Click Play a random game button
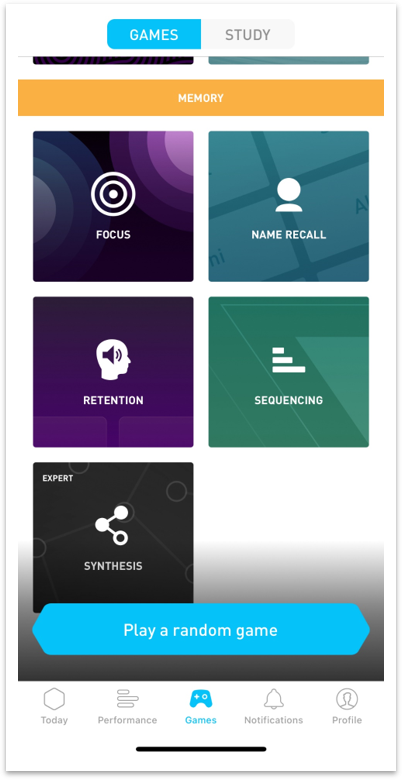This screenshot has width=402, height=780. [x=201, y=630]
